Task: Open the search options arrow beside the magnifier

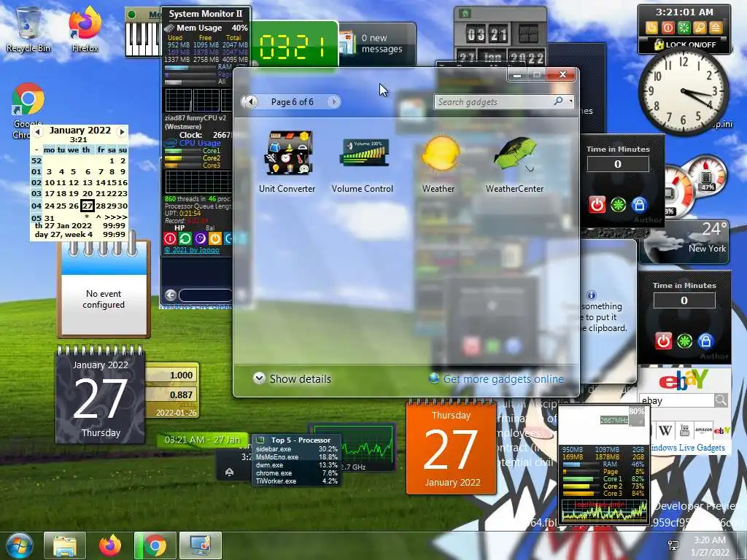Action: pos(570,101)
